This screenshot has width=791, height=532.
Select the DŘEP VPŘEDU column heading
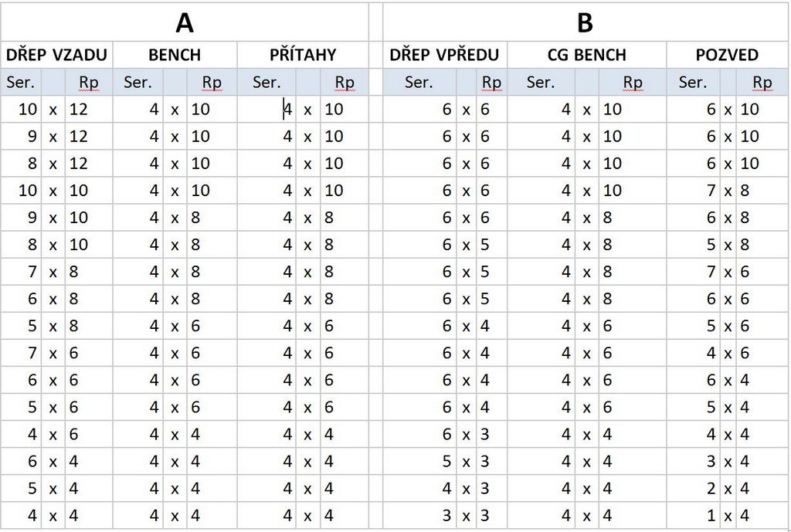(444, 55)
